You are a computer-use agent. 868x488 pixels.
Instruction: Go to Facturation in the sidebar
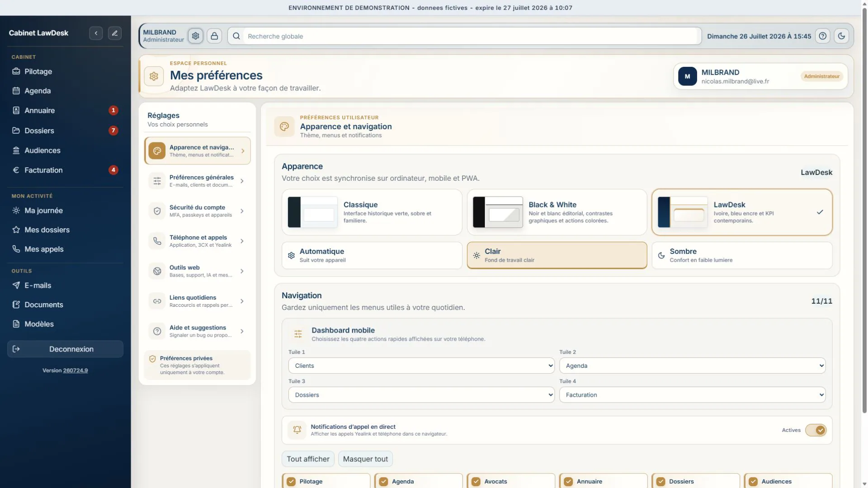point(65,170)
